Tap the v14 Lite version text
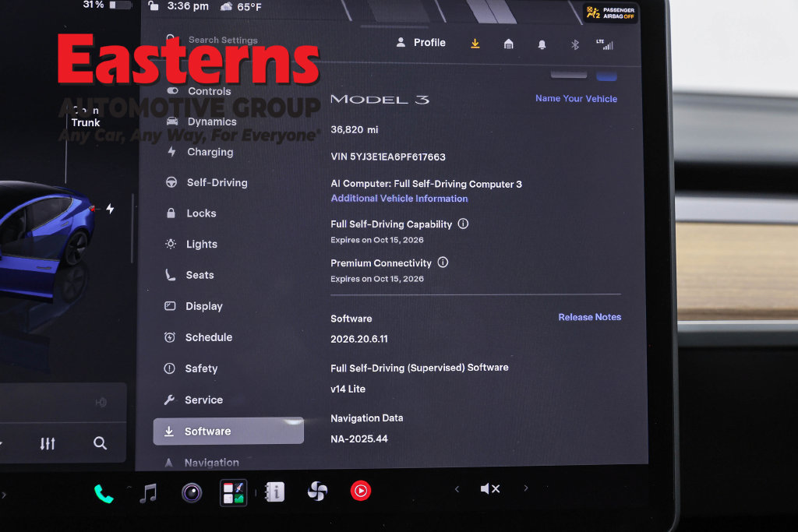This screenshot has width=798, height=532. click(x=348, y=389)
